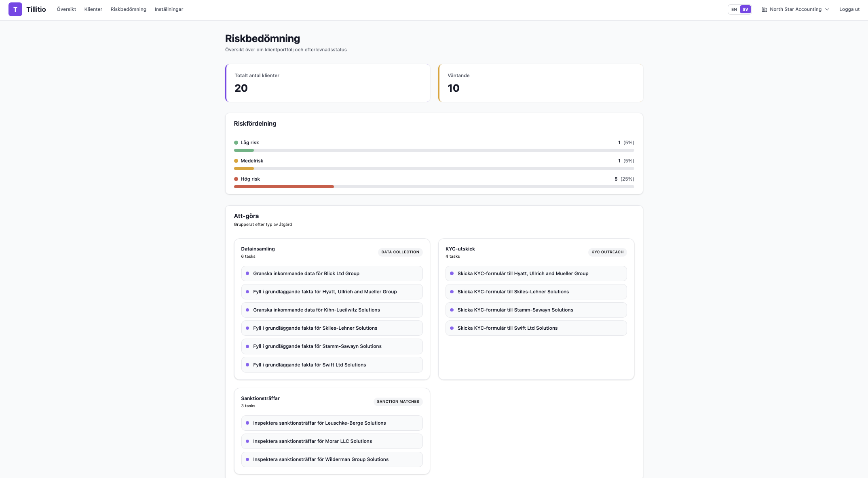This screenshot has height=478, width=868.
Task: Click the purple dot beside Granska inkommande data för Blick Ltd Group
Action: (247, 274)
